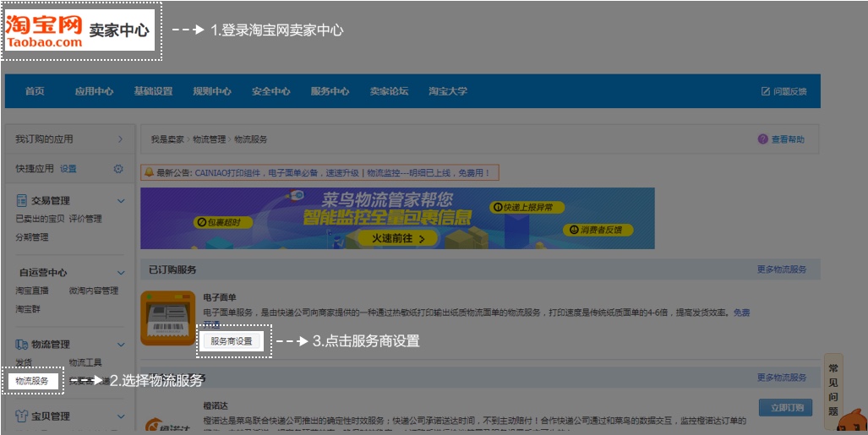Viewport: 868px width, 435px height.
Task: Open 首页 in the navigation bar
Action: click(x=35, y=91)
